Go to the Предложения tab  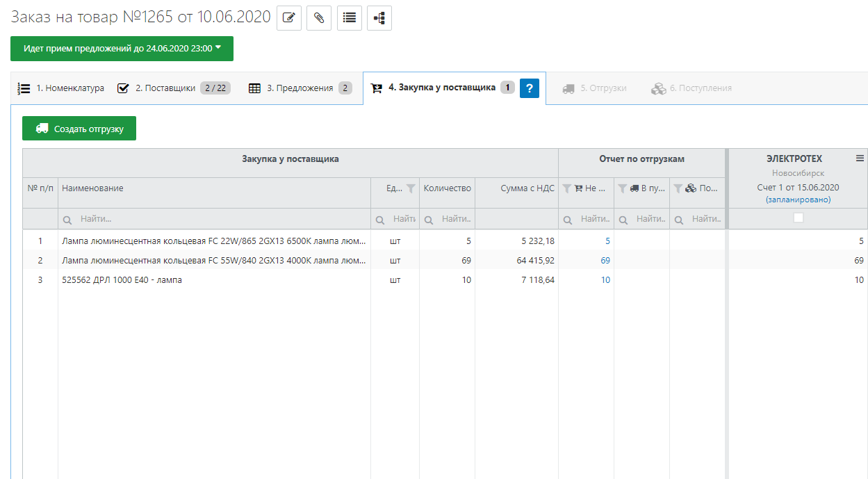(x=300, y=88)
